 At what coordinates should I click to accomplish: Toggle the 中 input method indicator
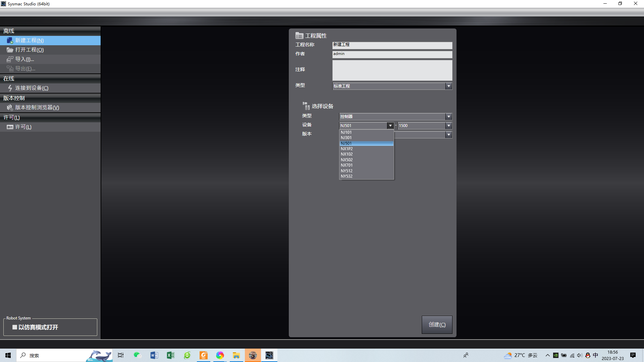click(x=595, y=355)
